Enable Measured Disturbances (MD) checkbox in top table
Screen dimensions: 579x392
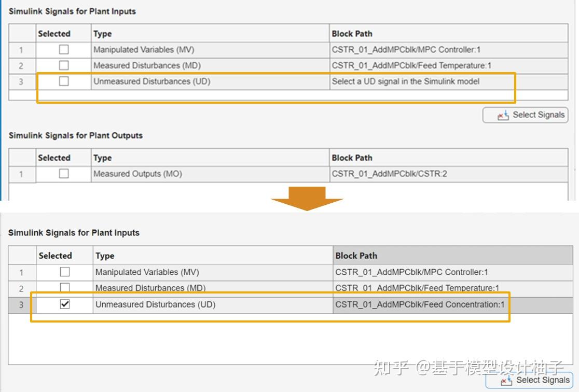point(63,65)
